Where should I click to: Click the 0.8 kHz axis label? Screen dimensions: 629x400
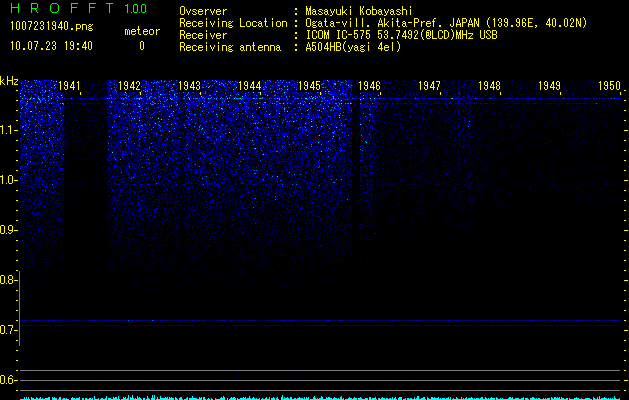coord(8,280)
